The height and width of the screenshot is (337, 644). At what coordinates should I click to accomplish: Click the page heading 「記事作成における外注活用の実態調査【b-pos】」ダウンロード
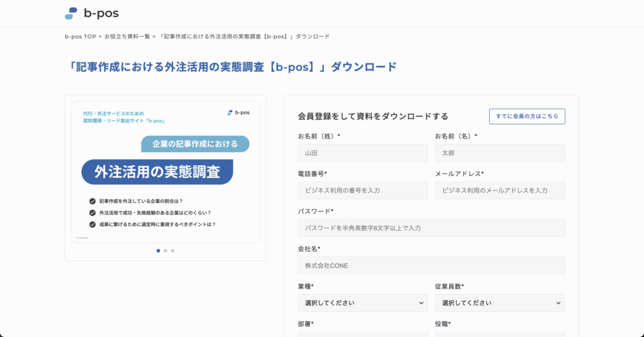(x=231, y=67)
